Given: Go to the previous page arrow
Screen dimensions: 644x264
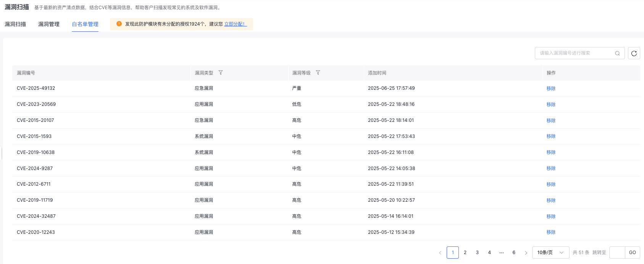Looking at the screenshot, I should 440,253.
